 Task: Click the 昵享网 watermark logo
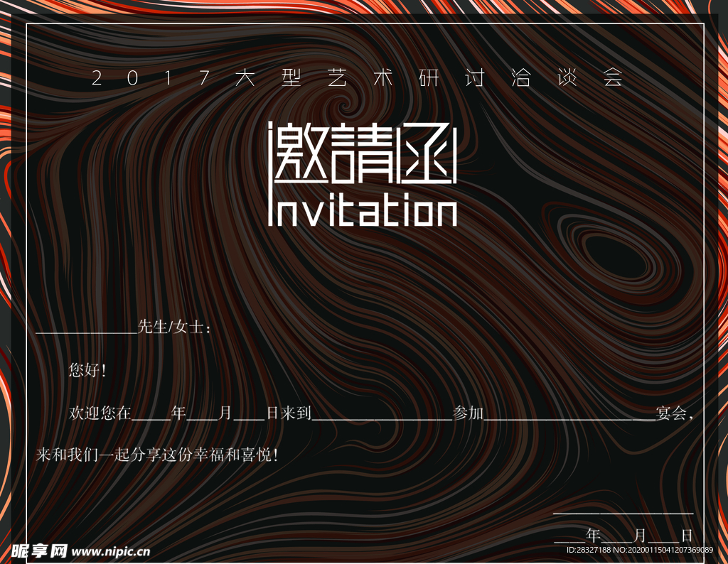(x=40, y=551)
